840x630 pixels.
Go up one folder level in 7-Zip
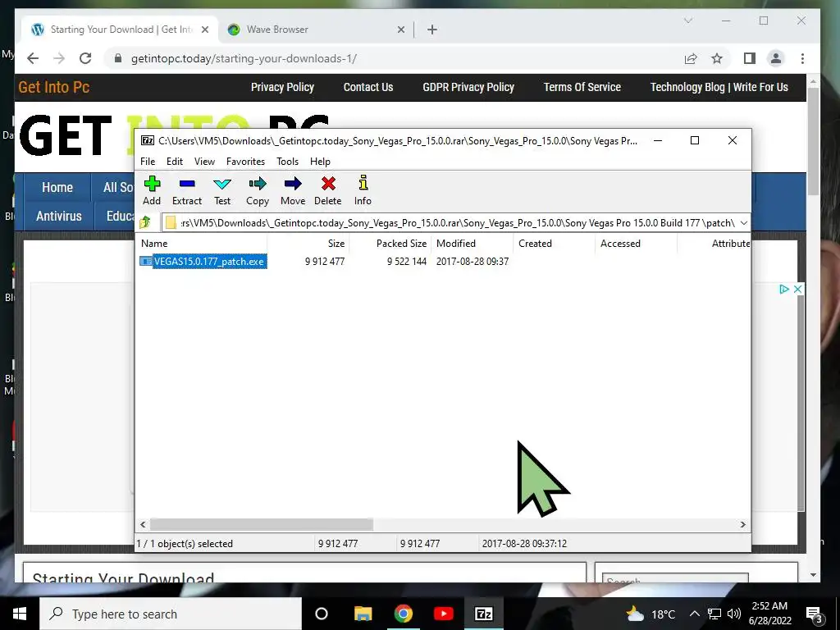click(x=145, y=222)
